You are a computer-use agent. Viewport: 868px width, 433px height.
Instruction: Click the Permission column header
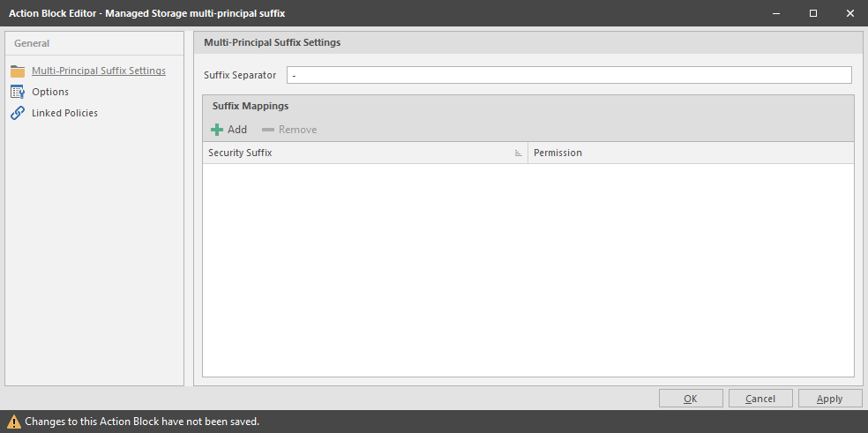coord(688,153)
